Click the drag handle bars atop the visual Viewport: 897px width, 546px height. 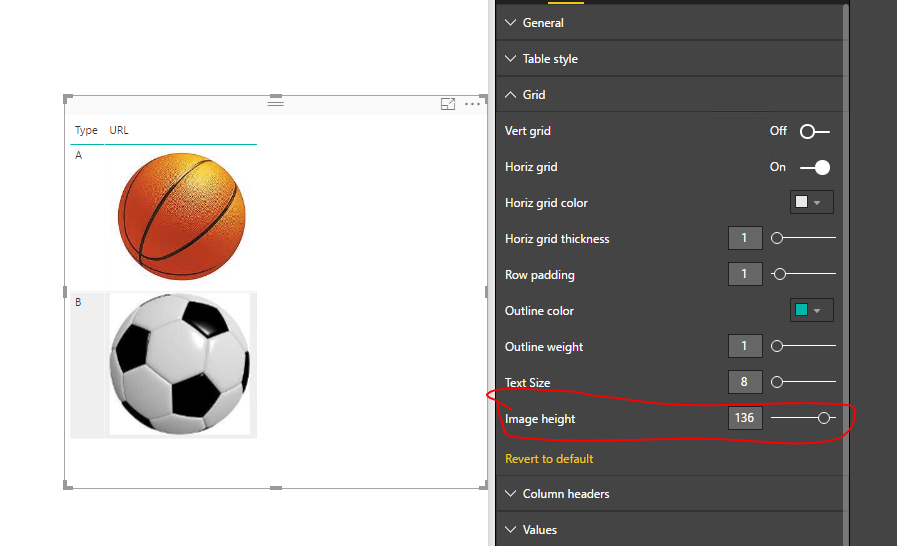(276, 102)
